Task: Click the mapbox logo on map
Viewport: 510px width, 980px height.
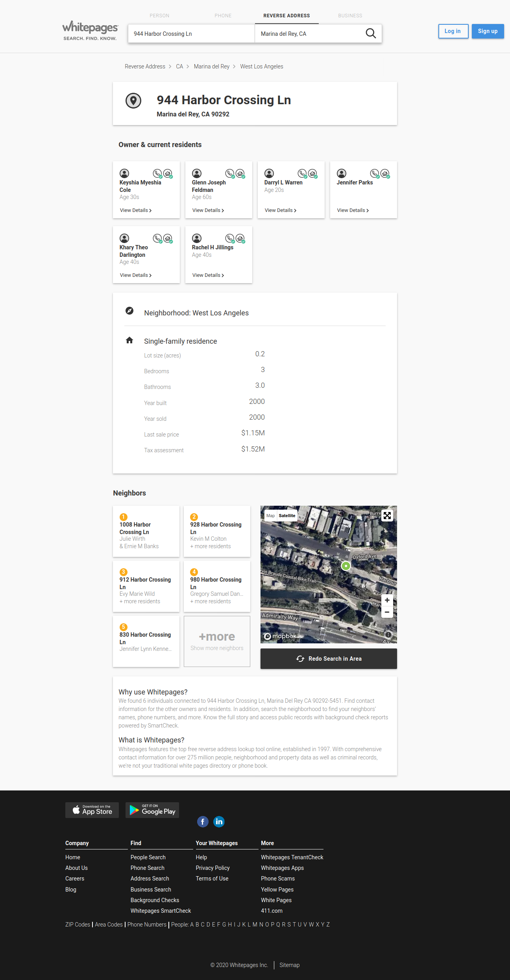Action: point(280,636)
